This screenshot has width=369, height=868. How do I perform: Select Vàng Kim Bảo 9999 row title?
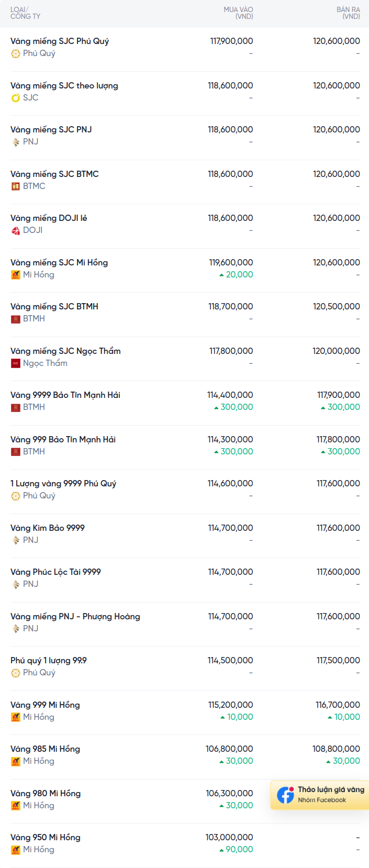48,528
